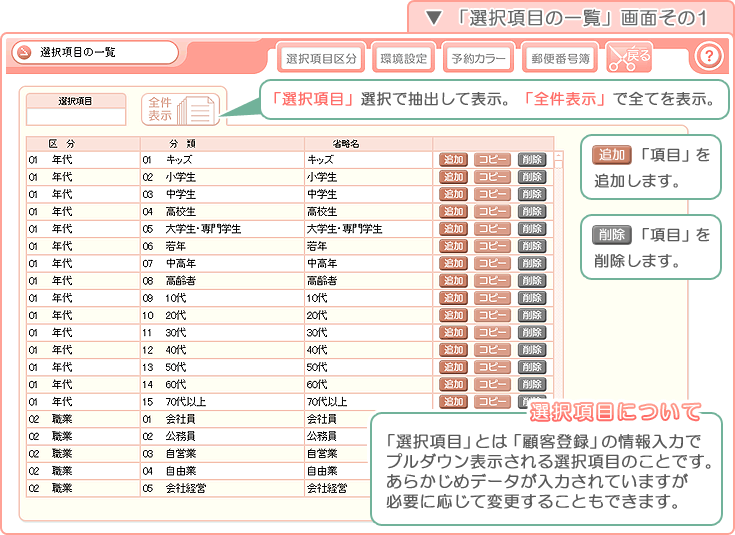This screenshot has width=735, height=535.
Task: Click コピー on the 若年 row
Action: [x=492, y=246]
